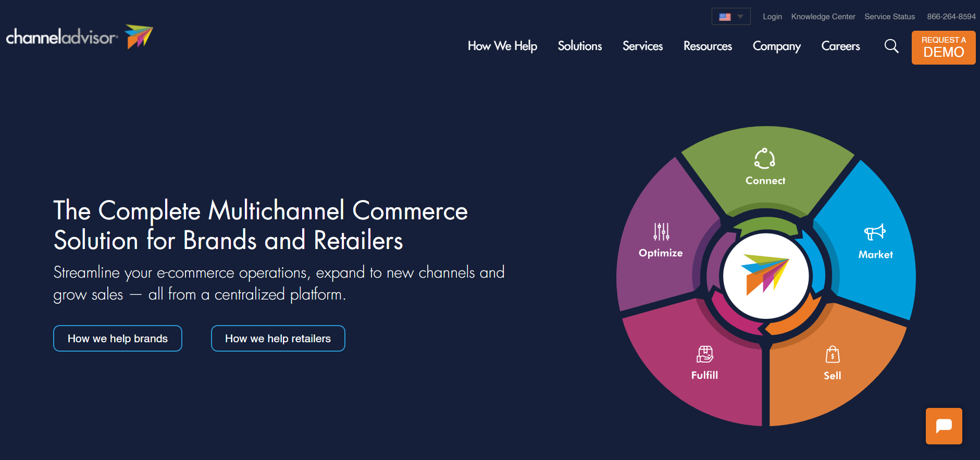The height and width of the screenshot is (460, 980).
Task: Open the US flag language dropdown
Action: [x=731, y=17]
